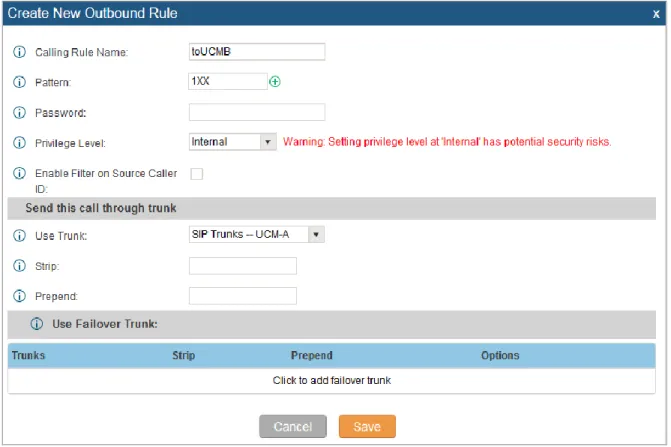Click the Send this call through trunk heading
This screenshot has height=447, width=671.
(101, 208)
